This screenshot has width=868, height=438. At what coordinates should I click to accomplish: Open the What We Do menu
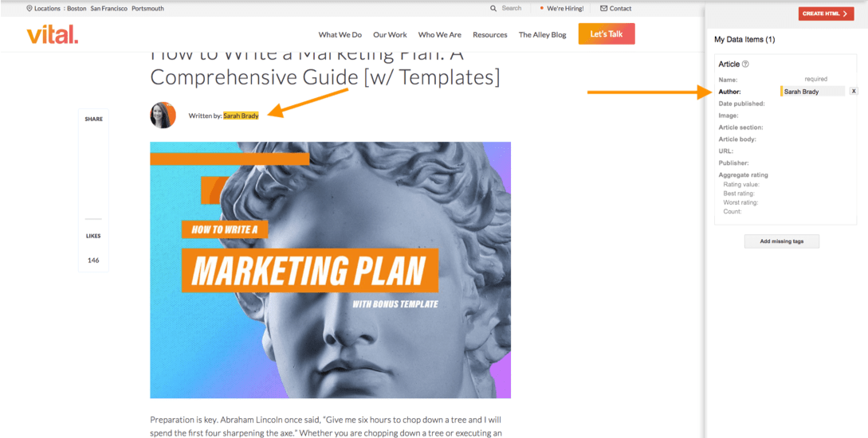pos(340,34)
